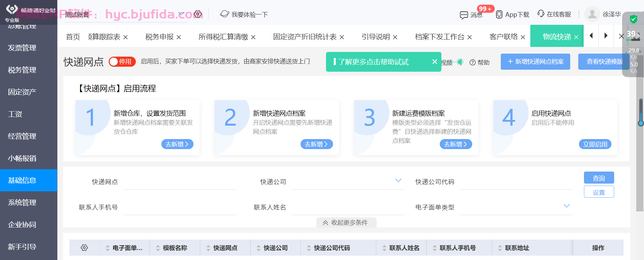Click 查看快递模版 button

[x=604, y=62]
